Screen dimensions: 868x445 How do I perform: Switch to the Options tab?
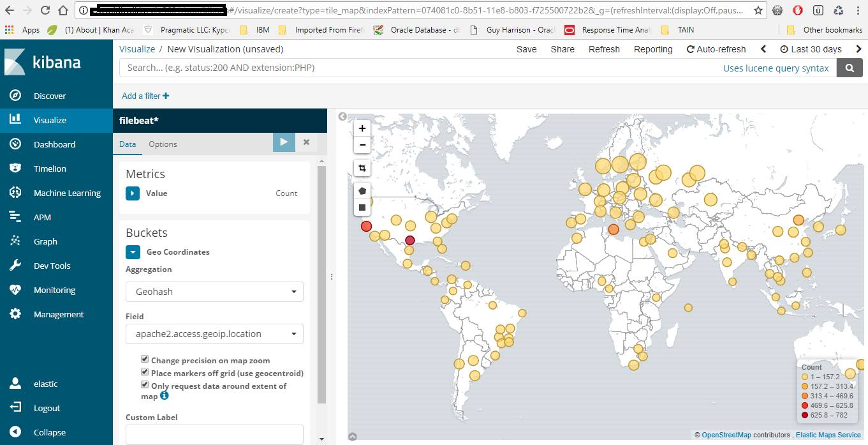pyautogui.click(x=163, y=144)
